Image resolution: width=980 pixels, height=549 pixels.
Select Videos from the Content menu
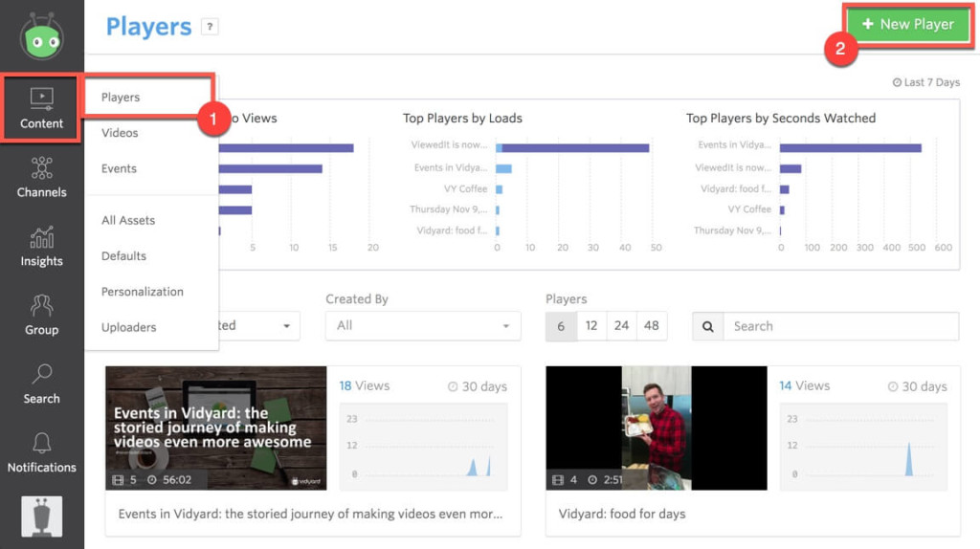coord(120,132)
